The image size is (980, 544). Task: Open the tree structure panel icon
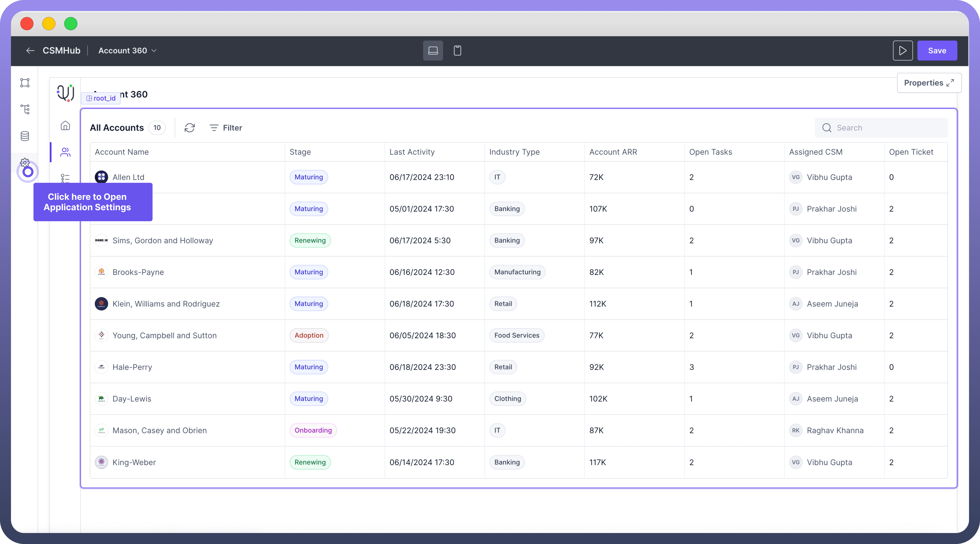25,110
